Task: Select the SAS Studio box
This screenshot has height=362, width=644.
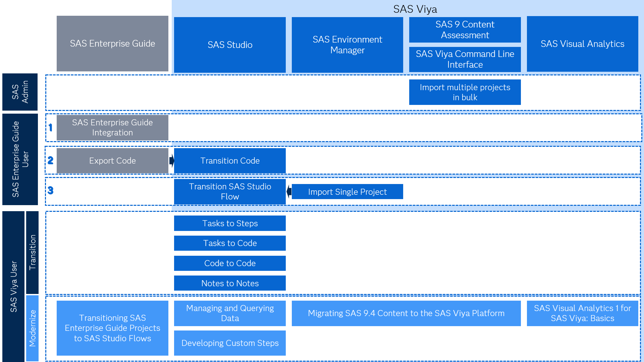Action: point(229,45)
